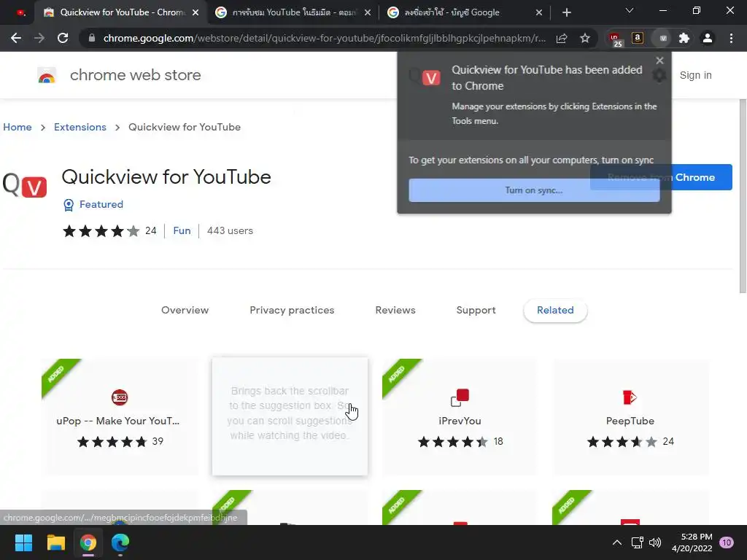Open the Quickview extension toolbar icon
The image size is (747, 560).
662,38
